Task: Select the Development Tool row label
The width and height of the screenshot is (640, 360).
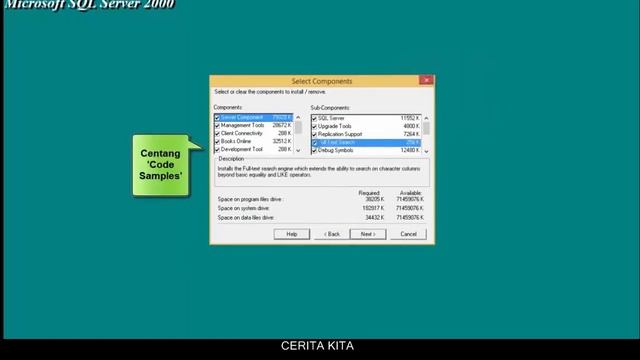Action: [242, 149]
